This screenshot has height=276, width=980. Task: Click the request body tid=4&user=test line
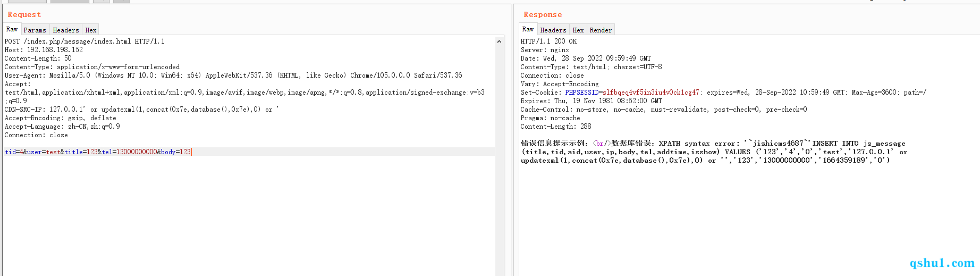(x=98, y=152)
